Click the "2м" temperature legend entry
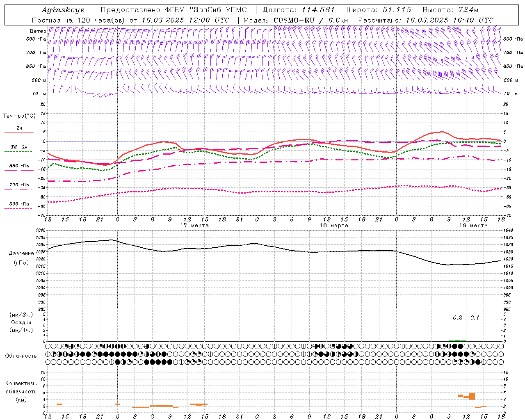Viewport: 525px width, 420px height. pos(19,128)
